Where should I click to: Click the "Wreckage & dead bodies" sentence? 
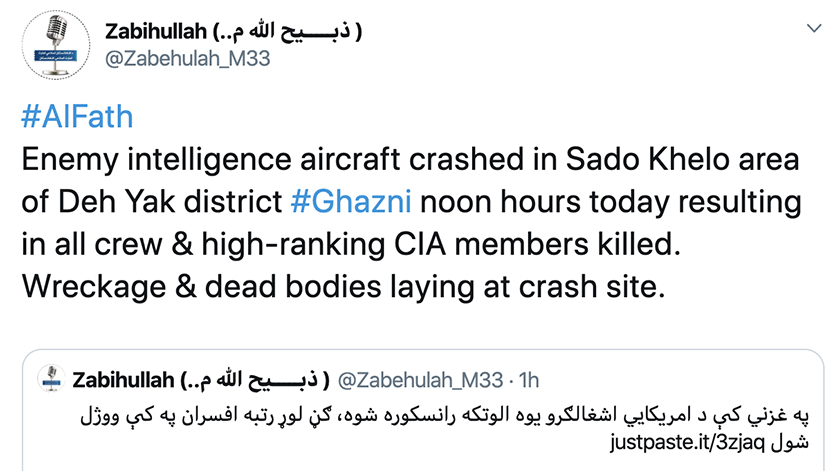(x=342, y=287)
